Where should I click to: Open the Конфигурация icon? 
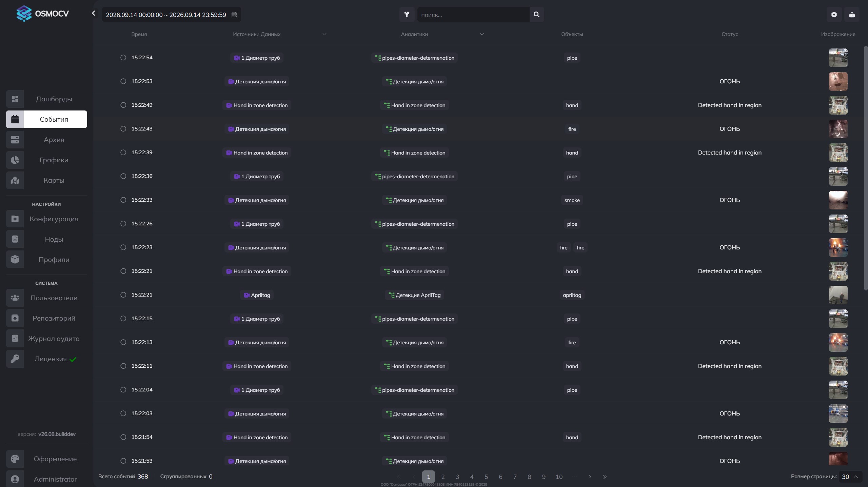pyautogui.click(x=15, y=219)
